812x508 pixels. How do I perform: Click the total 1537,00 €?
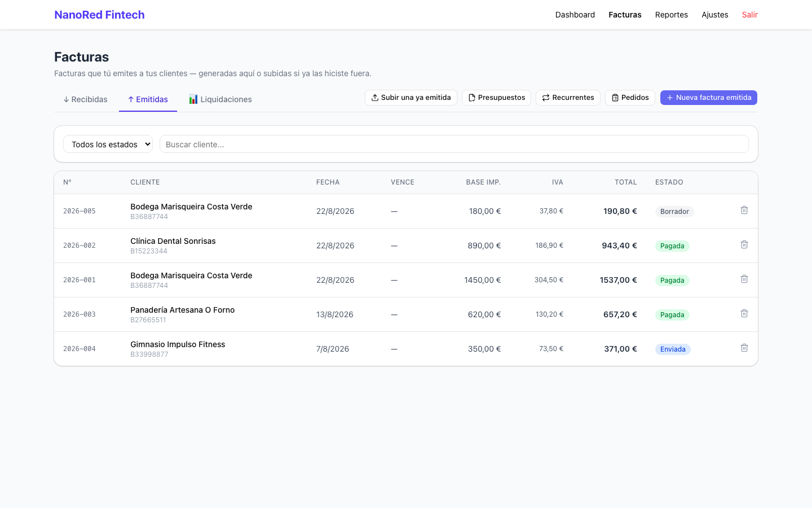pos(618,280)
